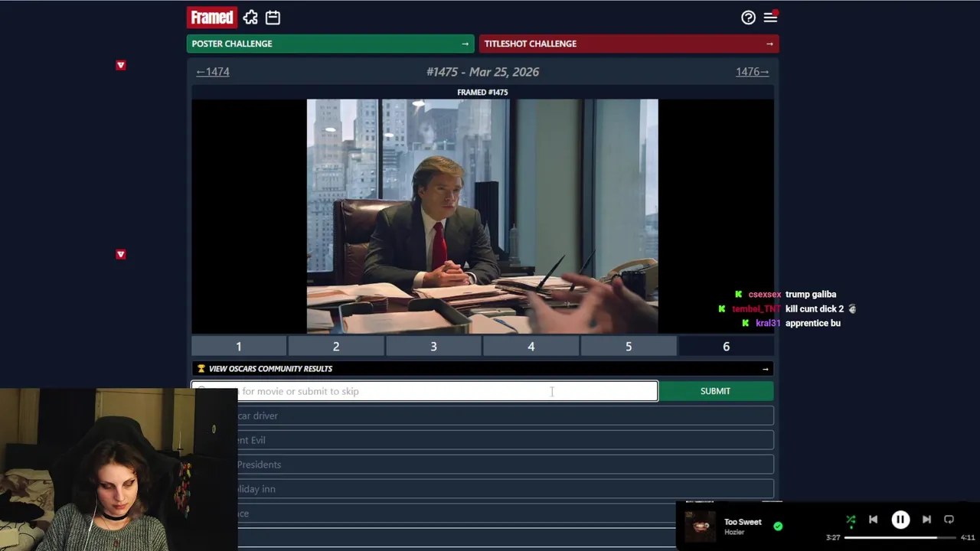Open the puzzle piece games icon
This screenshot has height=551, width=980.
[250, 17]
